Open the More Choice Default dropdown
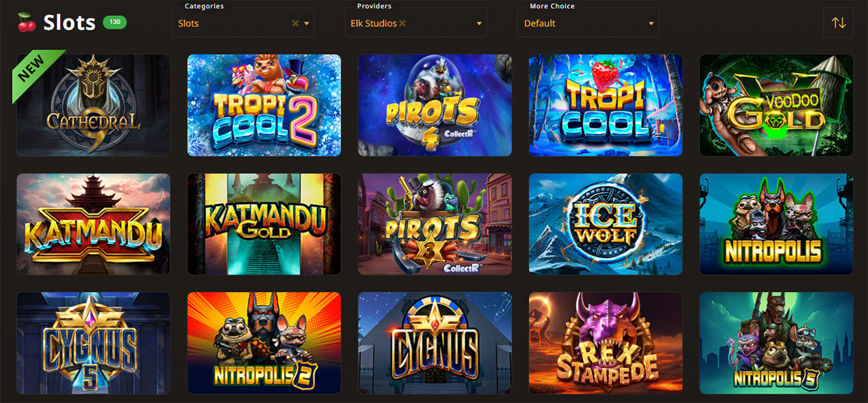Viewport: 868px width, 403px height. [x=588, y=23]
